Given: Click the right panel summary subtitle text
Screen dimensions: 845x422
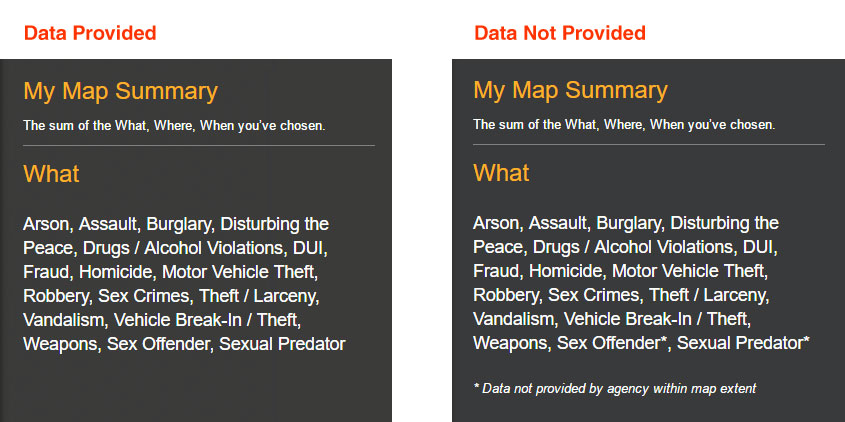Looking at the screenshot, I should 624,125.
